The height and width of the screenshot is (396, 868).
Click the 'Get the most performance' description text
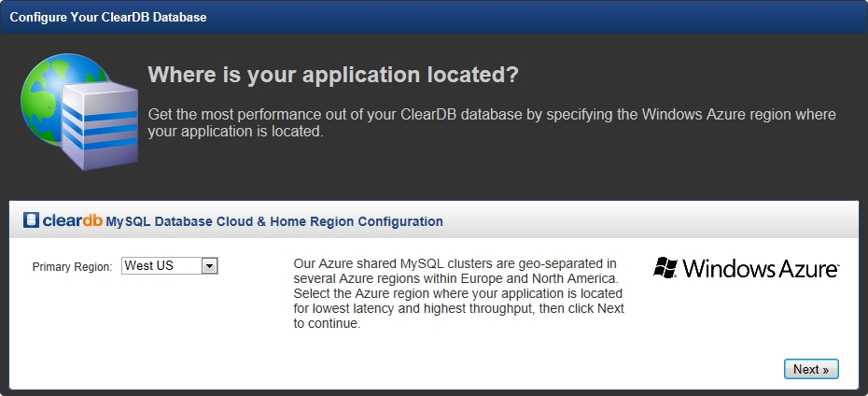pyautogui.click(x=492, y=123)
